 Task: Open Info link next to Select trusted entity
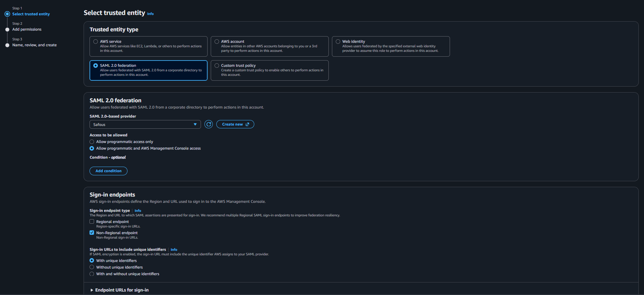(150, 14)
